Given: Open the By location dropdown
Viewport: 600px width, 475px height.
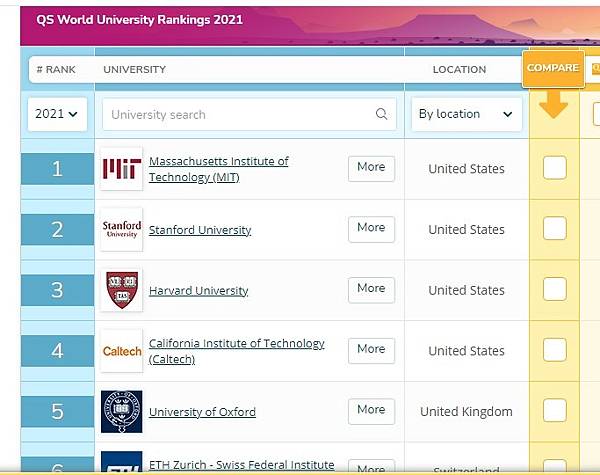Looking at the screenshot, I should point(466,114).
